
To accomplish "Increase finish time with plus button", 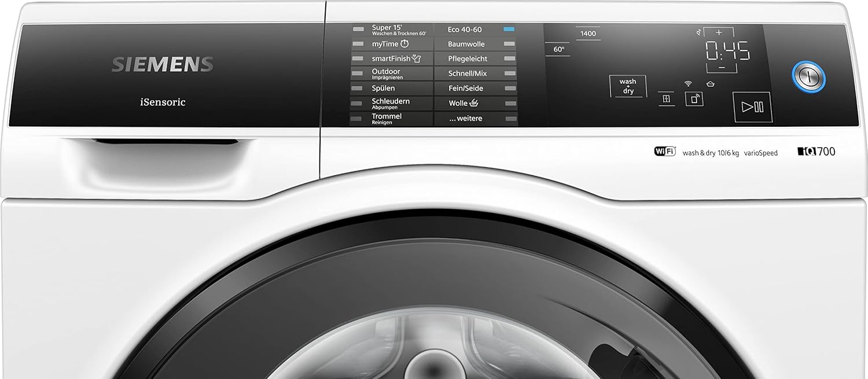I will (719, 32).
